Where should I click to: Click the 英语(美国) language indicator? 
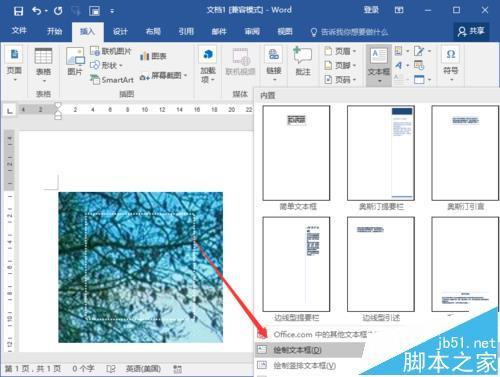pyautogui.click(x=143, y=369)
